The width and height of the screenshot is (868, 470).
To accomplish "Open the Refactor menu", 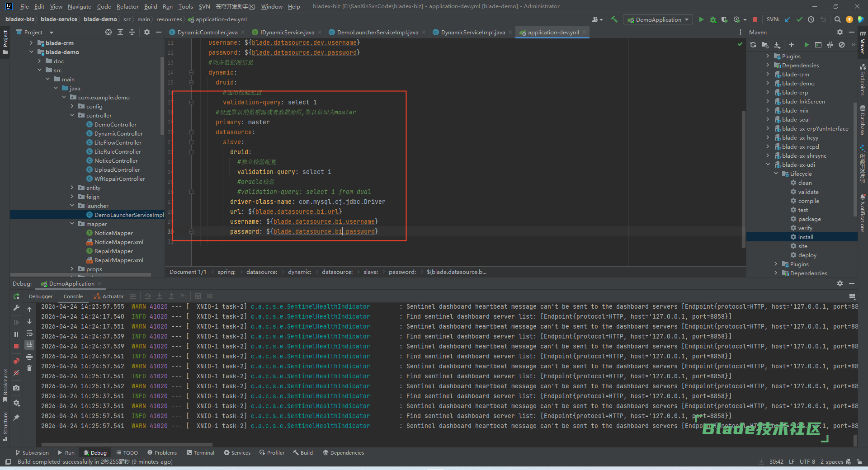I will pyautogui.click(x=127, y=6).
